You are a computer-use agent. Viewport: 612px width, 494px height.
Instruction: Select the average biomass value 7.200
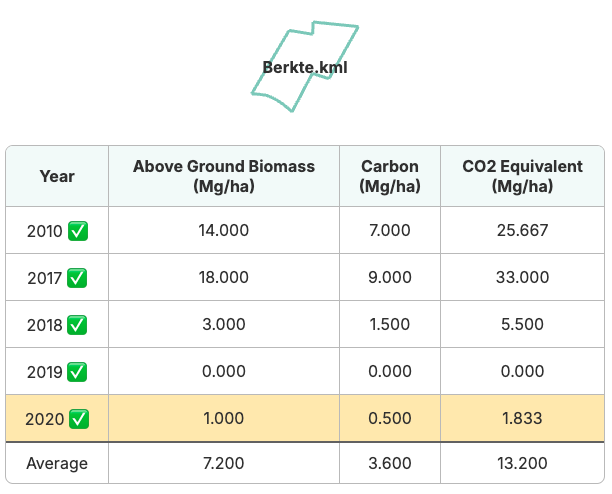(x=224, y=464)
